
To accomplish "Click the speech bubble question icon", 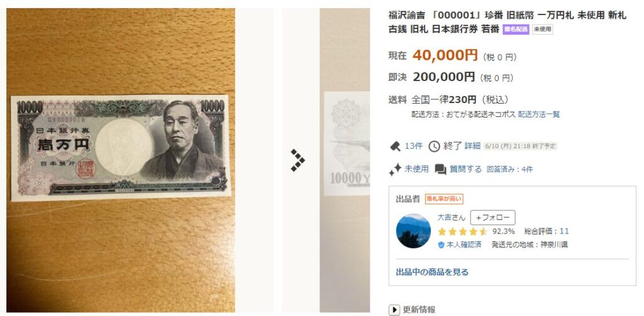I will coord(440,169).
